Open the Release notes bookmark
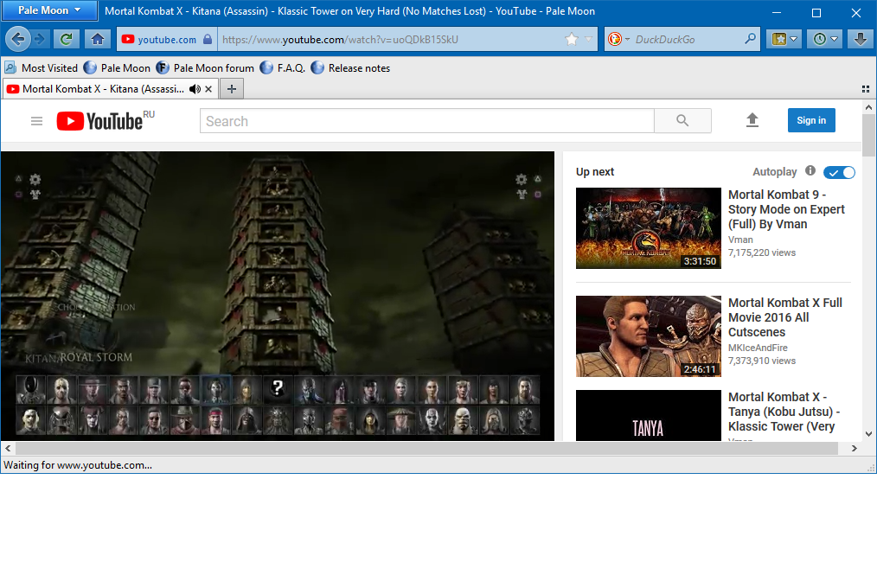The height and width of the screenshot is (588, 877). pyautogui.click(x=350, y=68)
